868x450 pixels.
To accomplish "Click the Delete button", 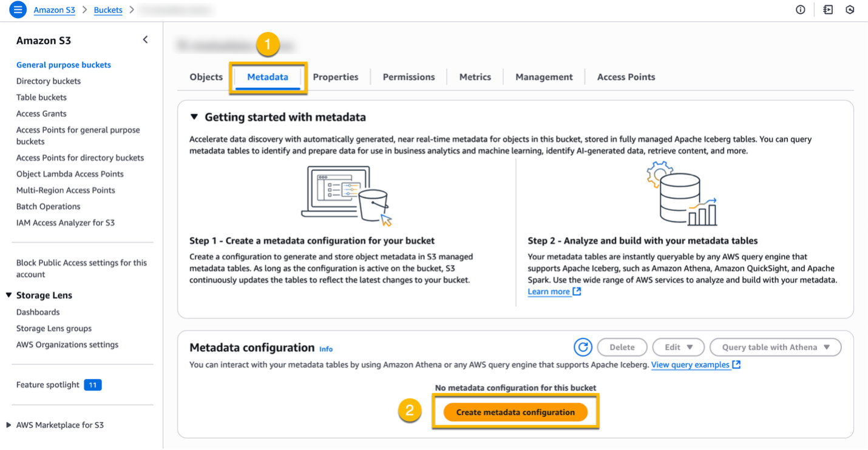I will click(x=622, y=348).
